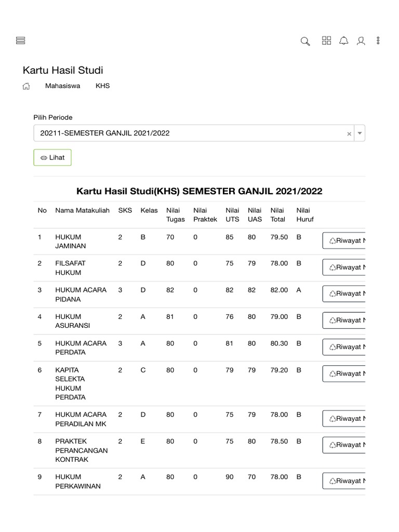Image resolution: width=399 pixels, height=532 pixels.
Task: Open Riwayat for FILSAFAT HUKUM
Action: [x=345, y=268]
